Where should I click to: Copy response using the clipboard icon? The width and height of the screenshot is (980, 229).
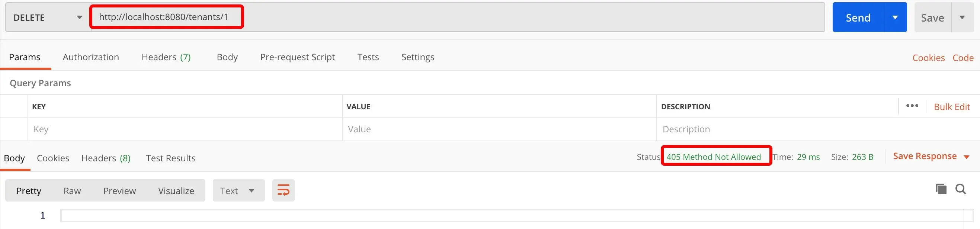pos(941,189)
